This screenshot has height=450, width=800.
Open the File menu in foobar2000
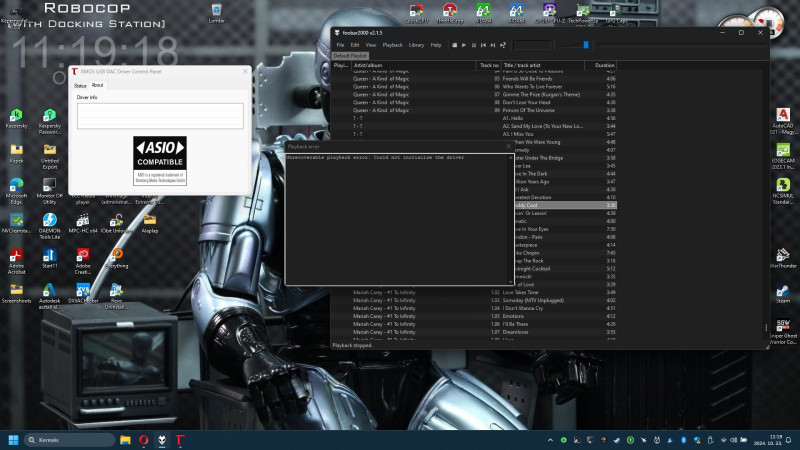coord(340,45)
